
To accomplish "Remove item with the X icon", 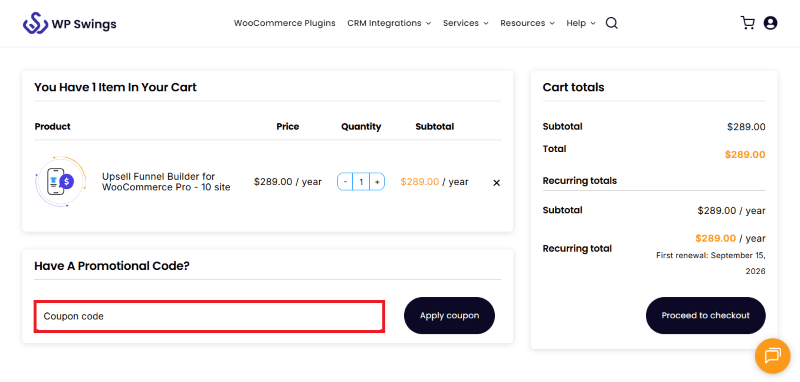I will [x=496, y=183].
